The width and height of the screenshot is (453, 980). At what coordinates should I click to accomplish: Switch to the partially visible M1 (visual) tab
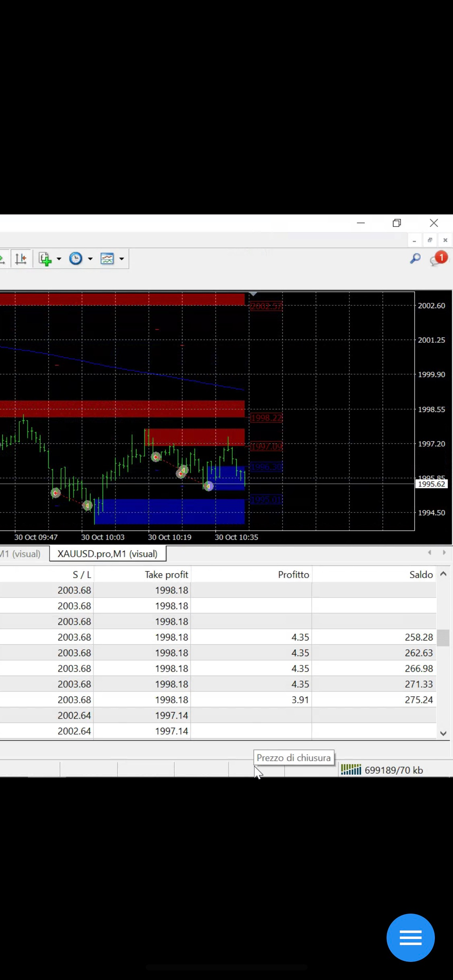click(20, 554)
